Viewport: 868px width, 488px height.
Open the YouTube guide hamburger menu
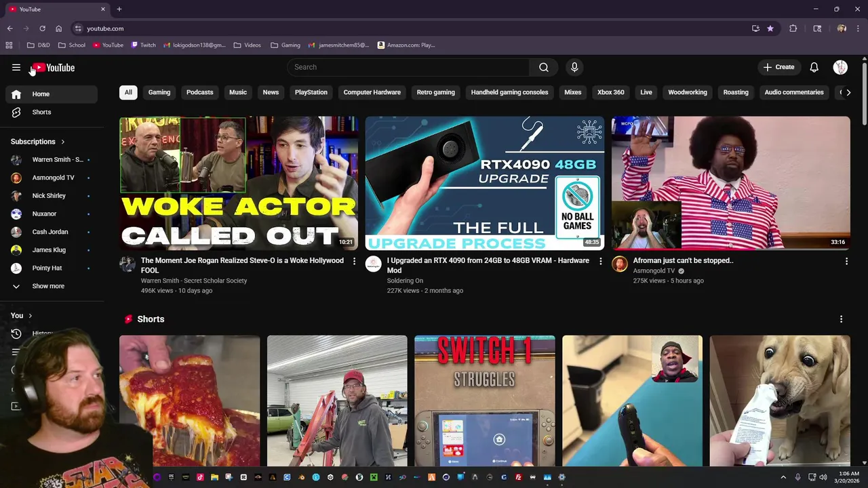16,67
